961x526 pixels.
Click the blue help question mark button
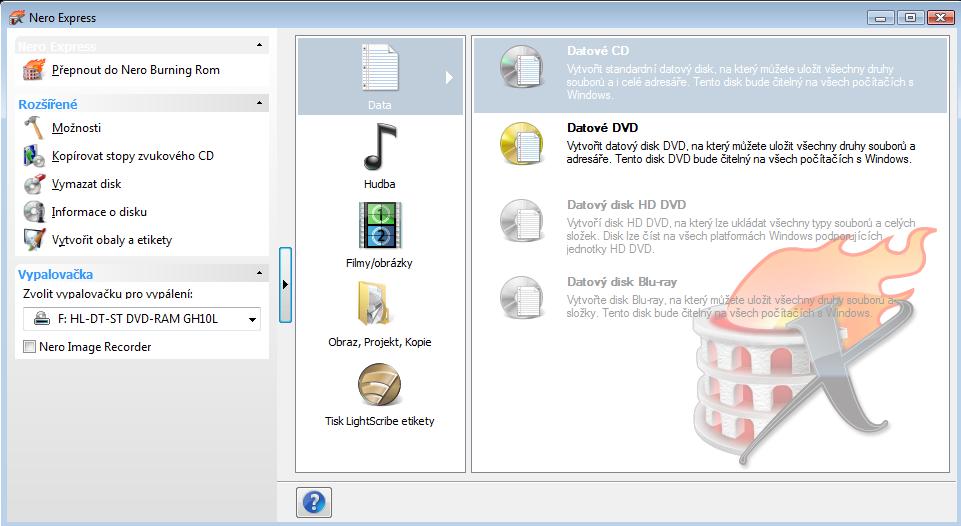tap(314, 503)
